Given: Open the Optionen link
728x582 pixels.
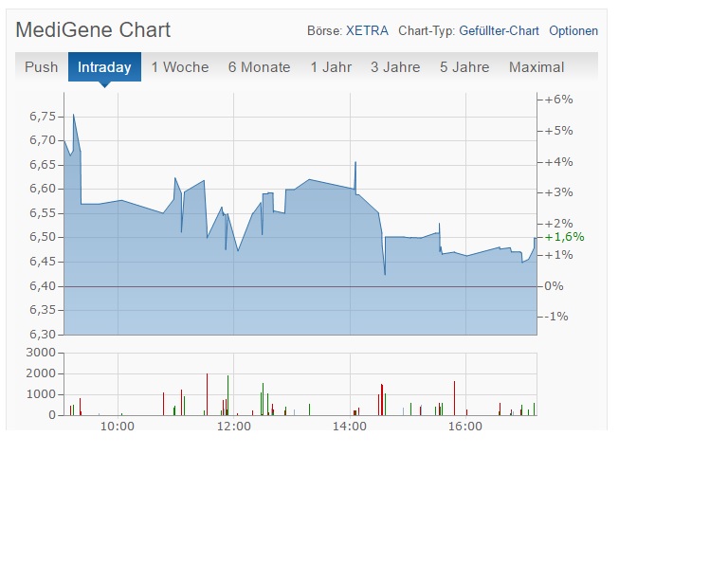Looking at the screenshot, I should click(x=573, y=31).
